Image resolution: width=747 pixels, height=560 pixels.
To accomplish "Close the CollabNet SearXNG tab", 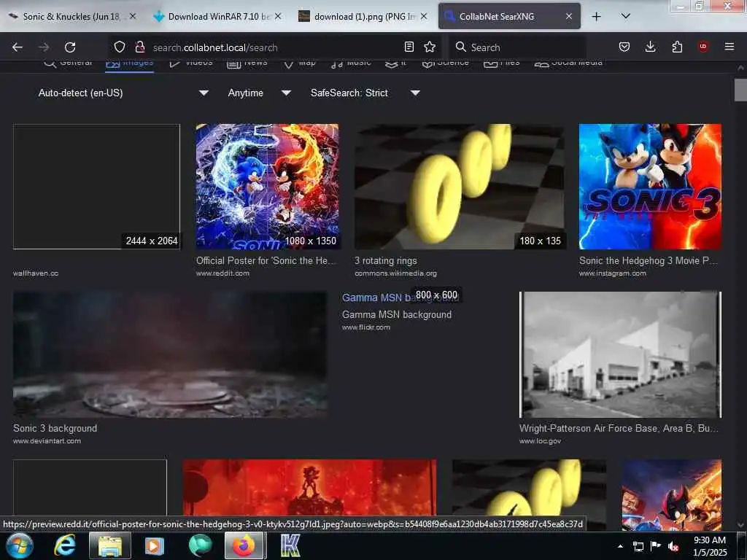I will click(x=569, y=16).
